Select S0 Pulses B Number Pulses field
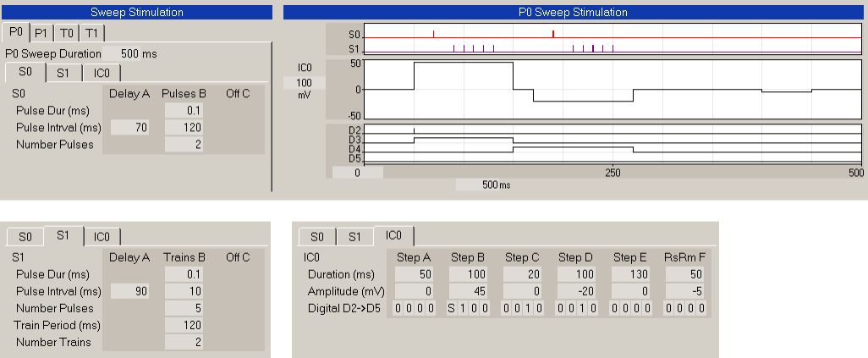This screenshot has height=358, width=868. tap(184, 145)
